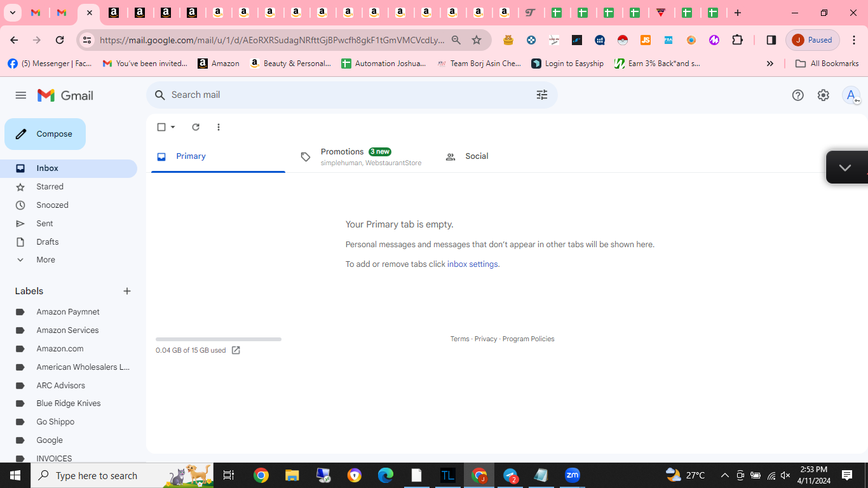Open the Extensions puzzle-piece icon
This screenshot has height=488, width=868.
pyautogui.click(x=737, y=40)
